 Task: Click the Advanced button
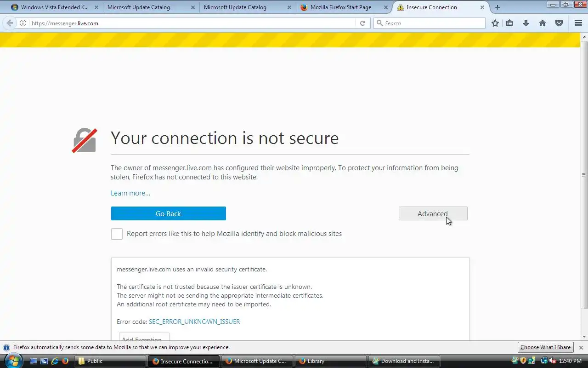433,213
